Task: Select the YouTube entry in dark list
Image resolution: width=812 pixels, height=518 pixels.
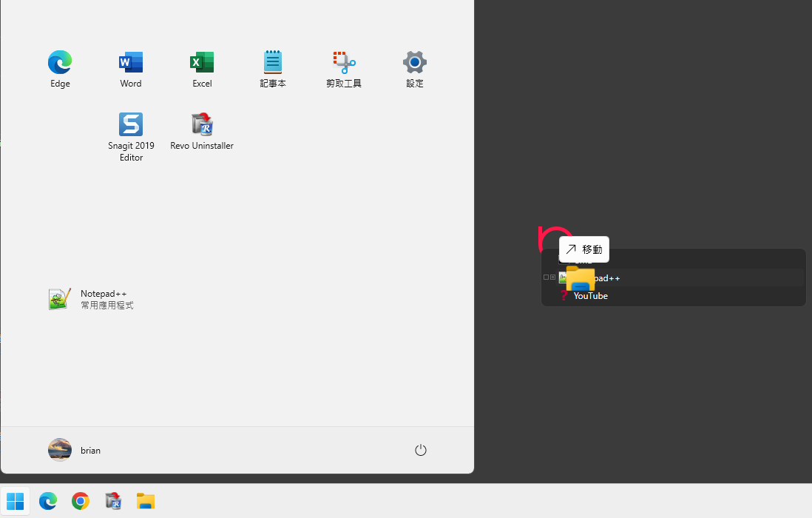Action: pos(590,296)
